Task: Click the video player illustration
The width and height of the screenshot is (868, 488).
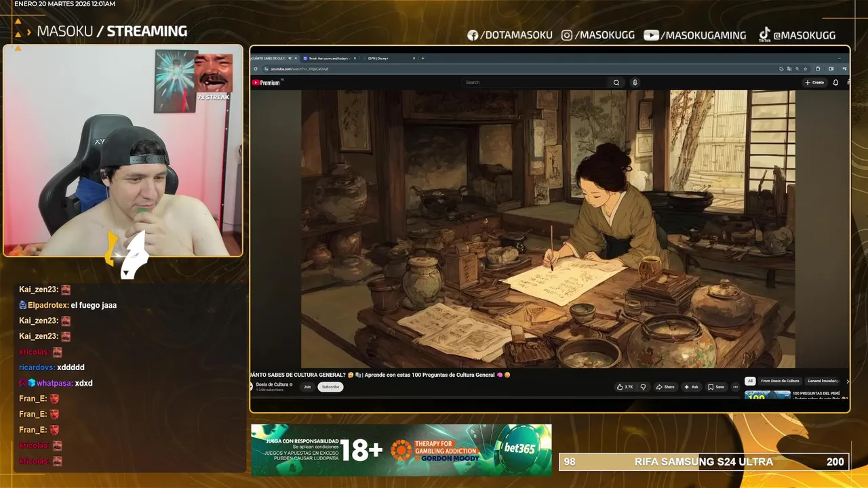Action: (x=548, y=229)
